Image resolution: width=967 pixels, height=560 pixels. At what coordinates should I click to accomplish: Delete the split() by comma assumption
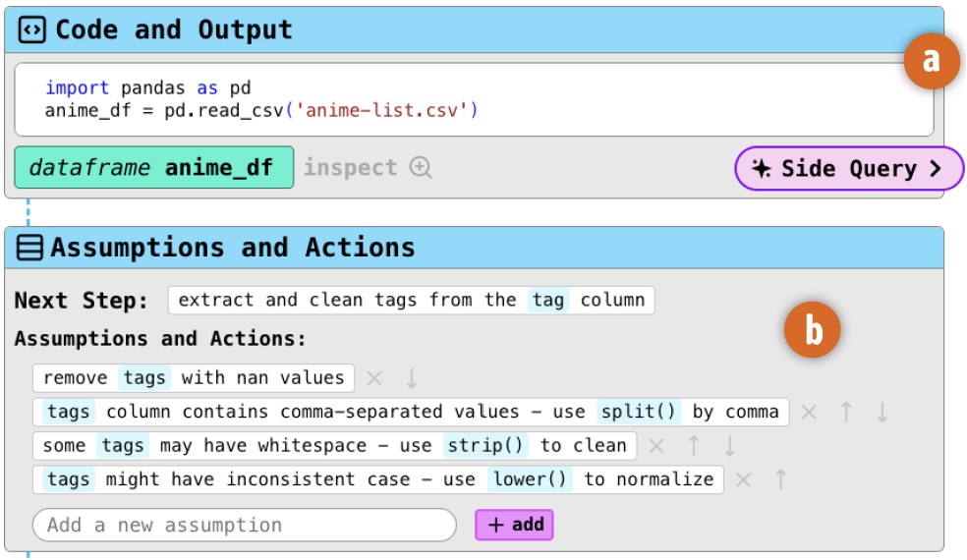809,412
